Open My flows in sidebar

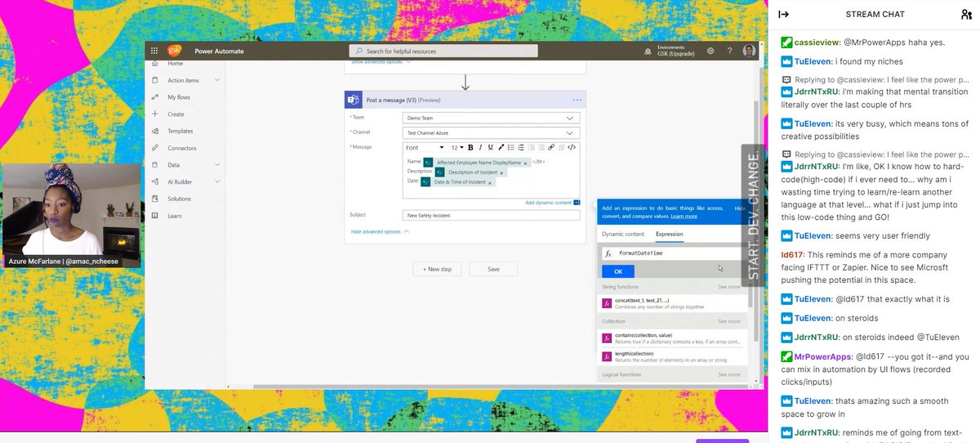click(x=178, y=97)
